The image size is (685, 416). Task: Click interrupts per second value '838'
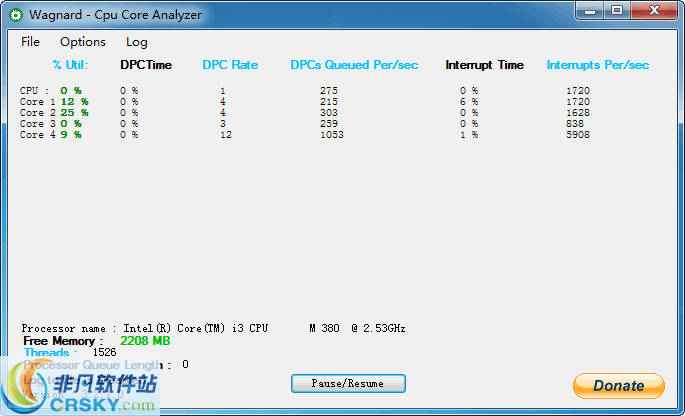(x=575, y=123)
